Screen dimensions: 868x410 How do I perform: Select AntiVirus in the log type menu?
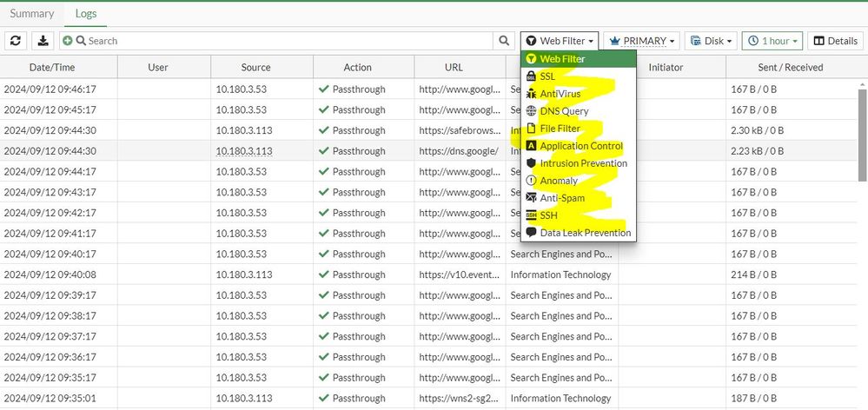[x=579, y=94]
